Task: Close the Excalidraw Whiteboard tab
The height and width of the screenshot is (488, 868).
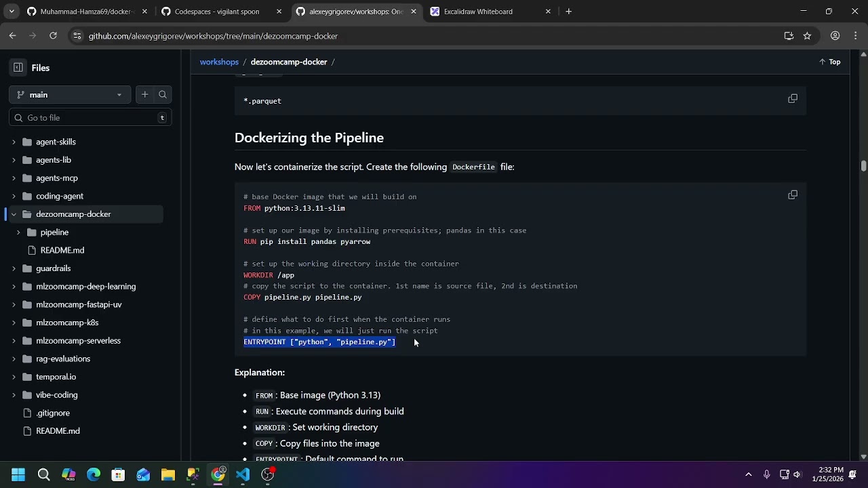Action: point(548,12)
